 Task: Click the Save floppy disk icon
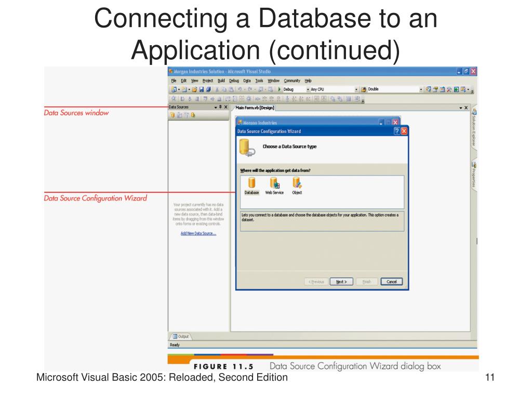202,89
